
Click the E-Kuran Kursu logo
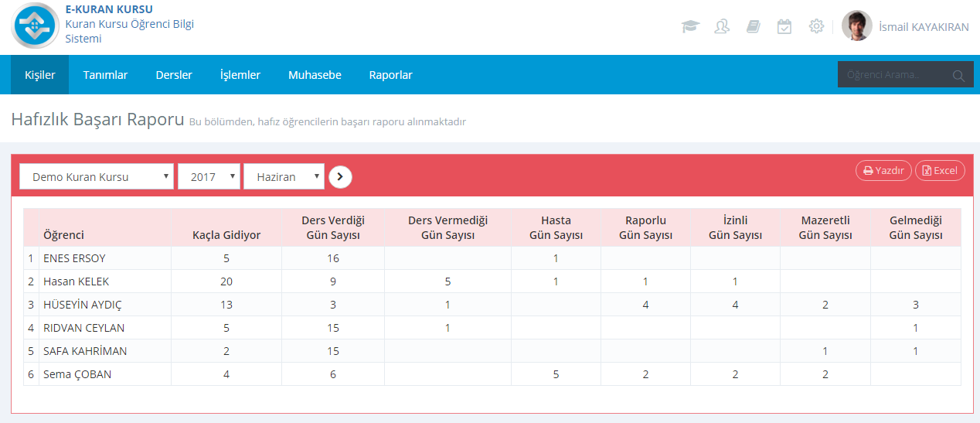click(x=36, y=26)
